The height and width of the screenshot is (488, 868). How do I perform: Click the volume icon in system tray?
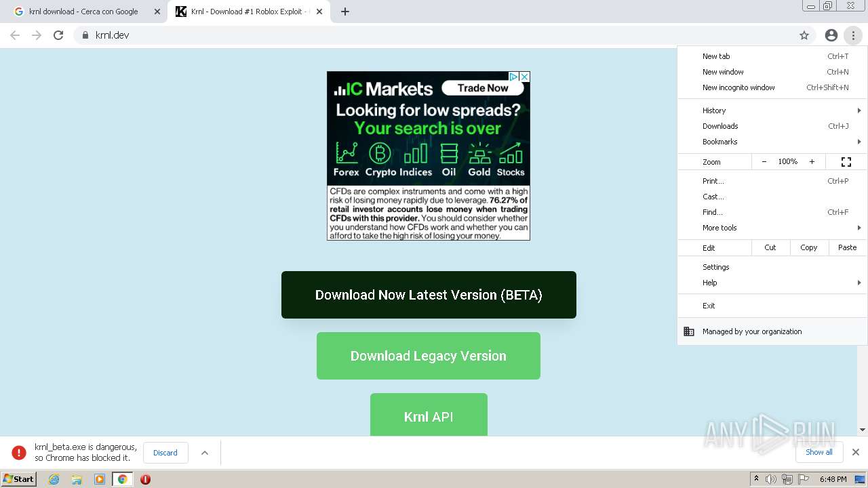point(770,479)
